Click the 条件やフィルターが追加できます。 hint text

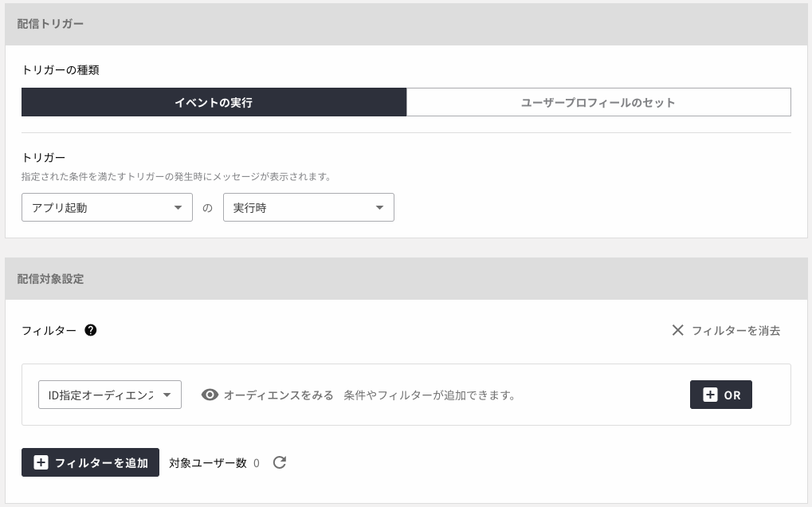click(x=430, y=395)
